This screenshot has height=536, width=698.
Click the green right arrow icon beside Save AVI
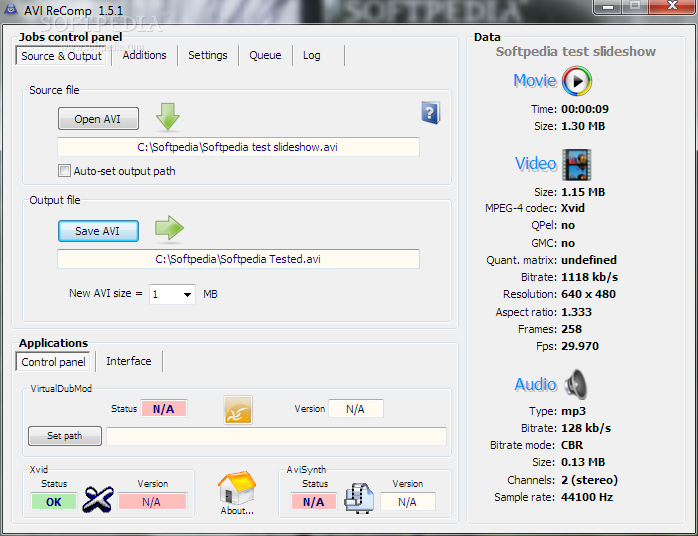point(169,228)
